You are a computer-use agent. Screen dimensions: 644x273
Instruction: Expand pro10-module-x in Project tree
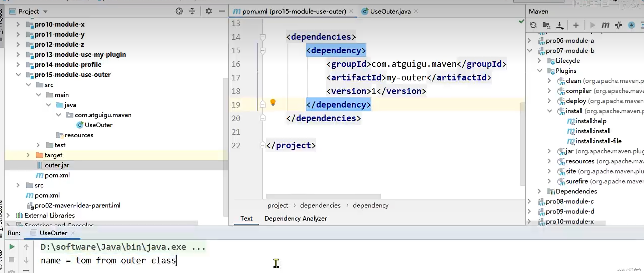18,24
